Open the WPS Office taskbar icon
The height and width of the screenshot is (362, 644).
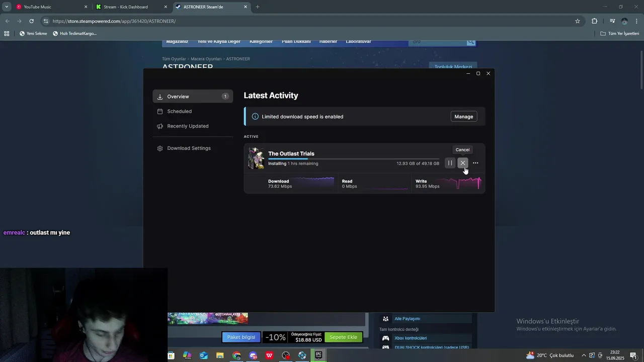pyautogui.click(x=270, y=355)
